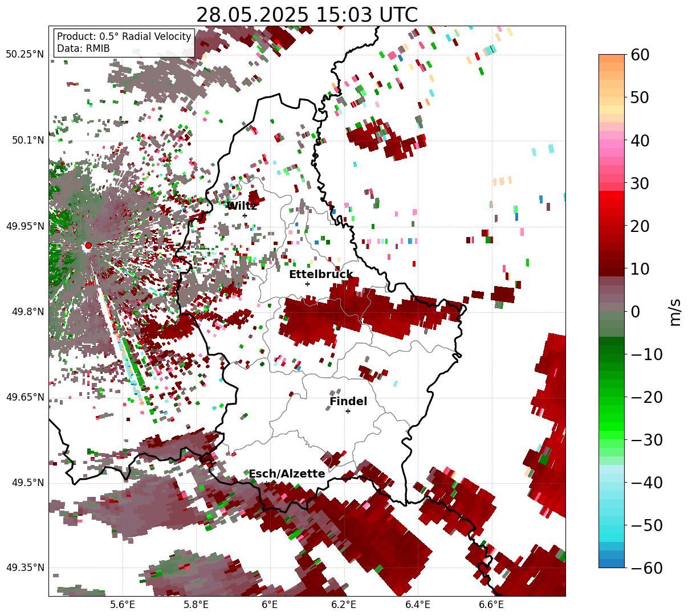Click the red radar site marker dot

click(88, 246)
